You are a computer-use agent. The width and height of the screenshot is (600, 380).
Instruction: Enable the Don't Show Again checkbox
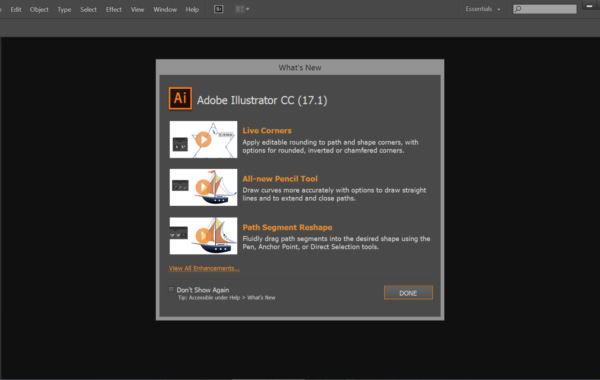[171, 289]
